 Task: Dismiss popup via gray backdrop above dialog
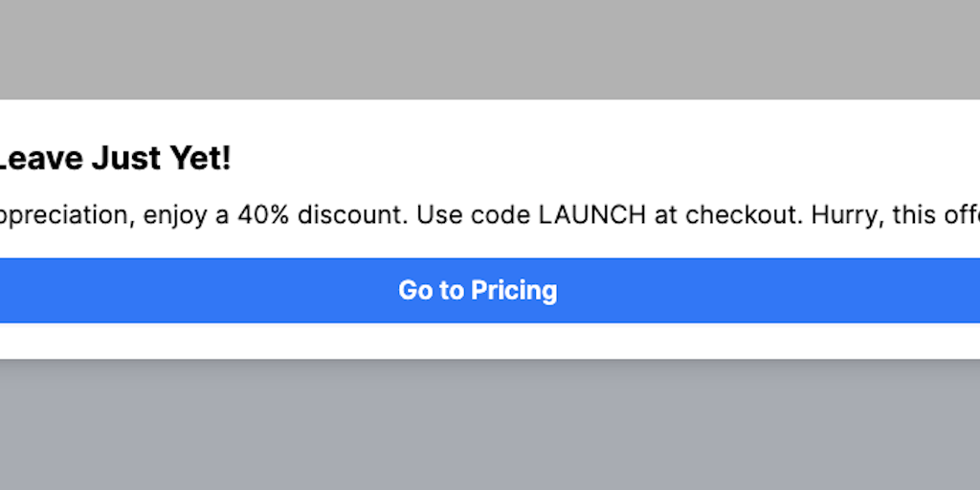coord(490,48)
